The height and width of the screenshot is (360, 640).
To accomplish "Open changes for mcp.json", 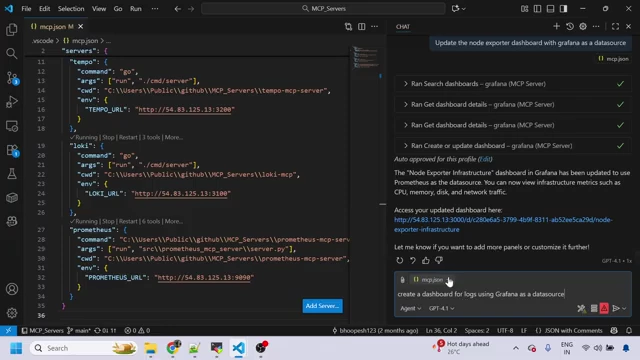I will click(348, 27).
